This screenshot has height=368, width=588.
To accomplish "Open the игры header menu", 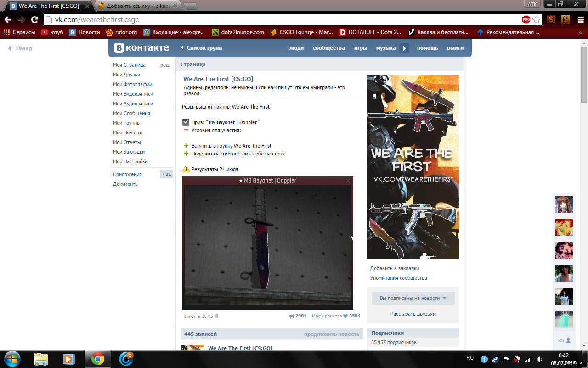I will pos(360,48).
